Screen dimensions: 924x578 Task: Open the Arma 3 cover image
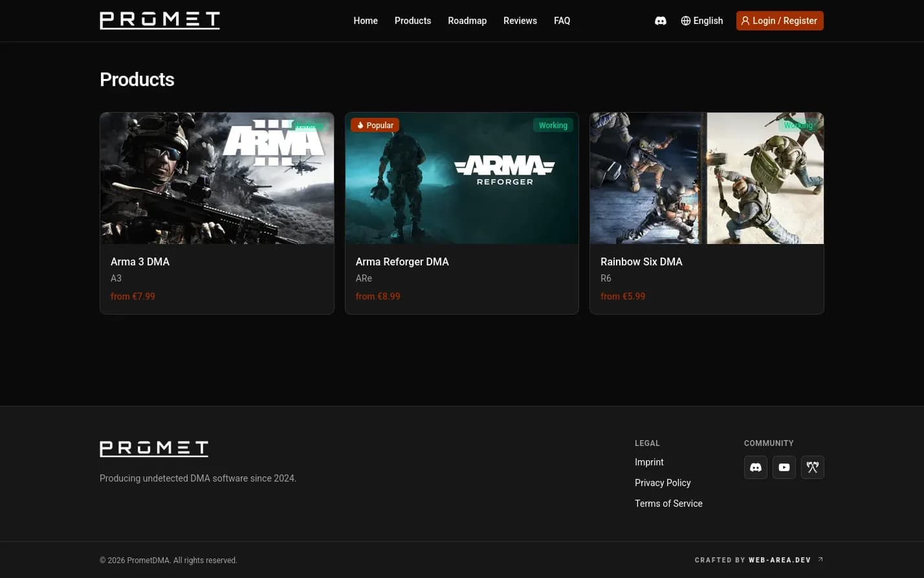217,179
